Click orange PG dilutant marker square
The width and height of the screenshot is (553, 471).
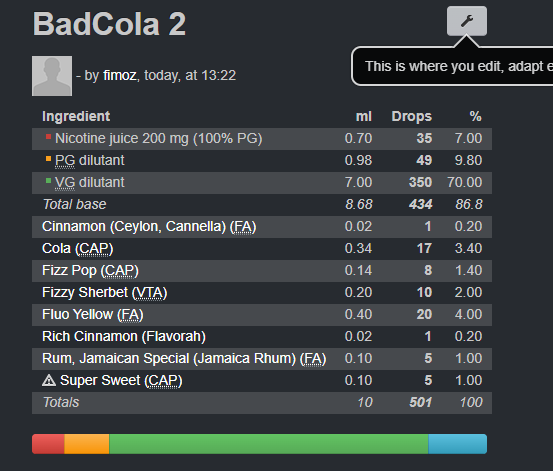point(48,159)
